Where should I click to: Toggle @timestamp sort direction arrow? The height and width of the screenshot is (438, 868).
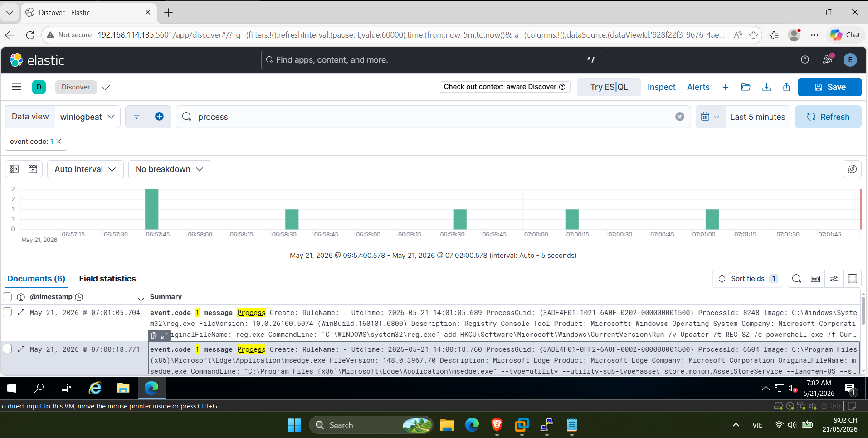coord(141,297)
